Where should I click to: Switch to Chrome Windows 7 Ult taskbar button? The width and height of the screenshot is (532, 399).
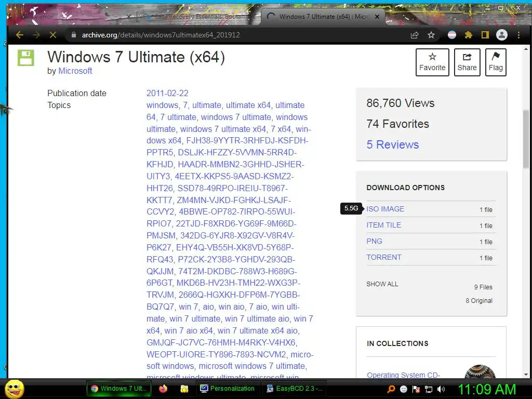tap(118, 389)
